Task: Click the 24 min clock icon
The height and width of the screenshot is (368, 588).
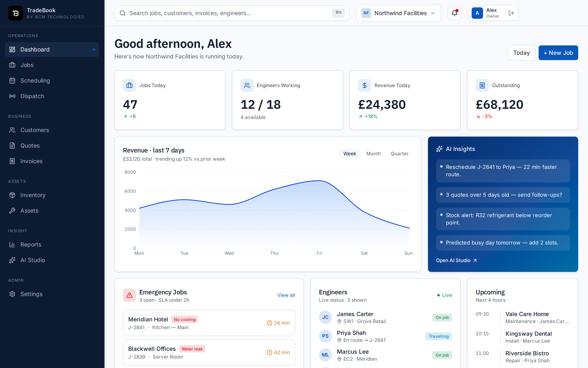Action: 269,323
